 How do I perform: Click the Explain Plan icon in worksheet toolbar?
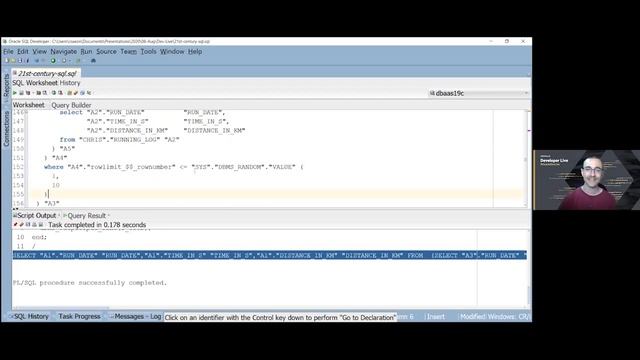point(28,93)
